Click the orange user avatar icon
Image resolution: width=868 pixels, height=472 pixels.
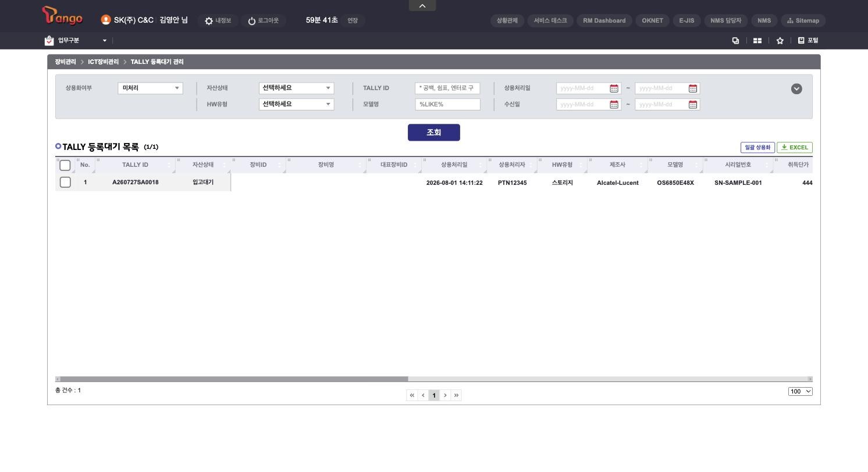[105, 20]
